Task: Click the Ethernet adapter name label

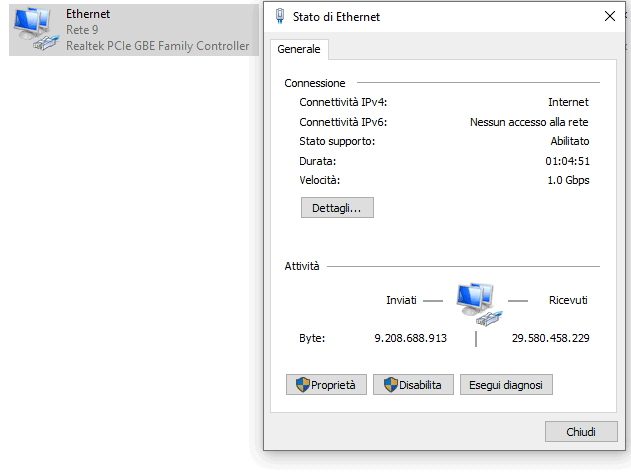Action: (x=88, y=14)
